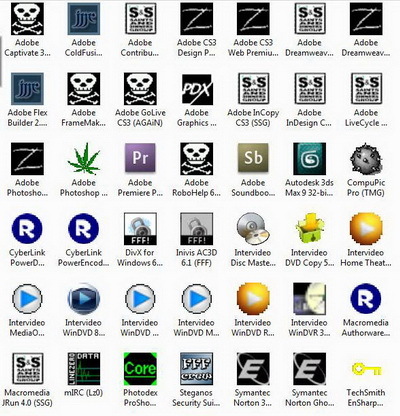Click the Intervideo DVD Copy 5 icon
Image resolution: width=400 pixels, height=416 pixels.
(x=310, y=229)
